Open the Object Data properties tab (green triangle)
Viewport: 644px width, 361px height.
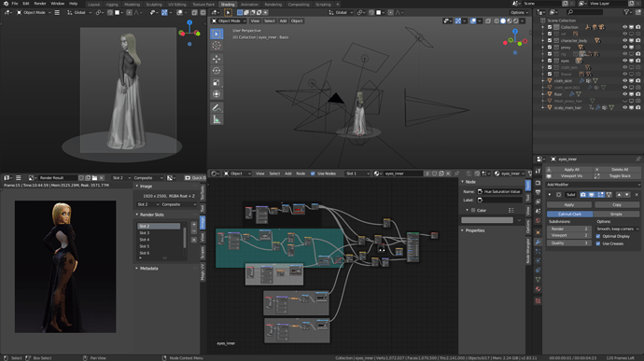[538, 280]
